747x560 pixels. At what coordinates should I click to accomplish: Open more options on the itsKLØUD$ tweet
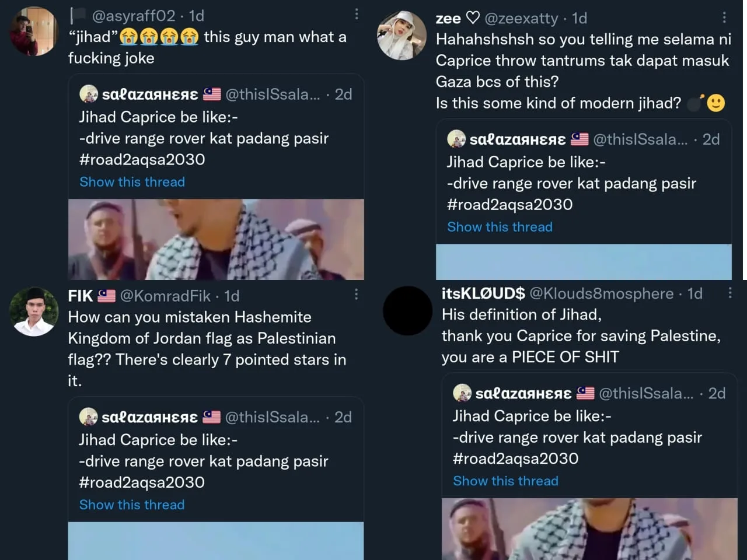click(729, 293)
